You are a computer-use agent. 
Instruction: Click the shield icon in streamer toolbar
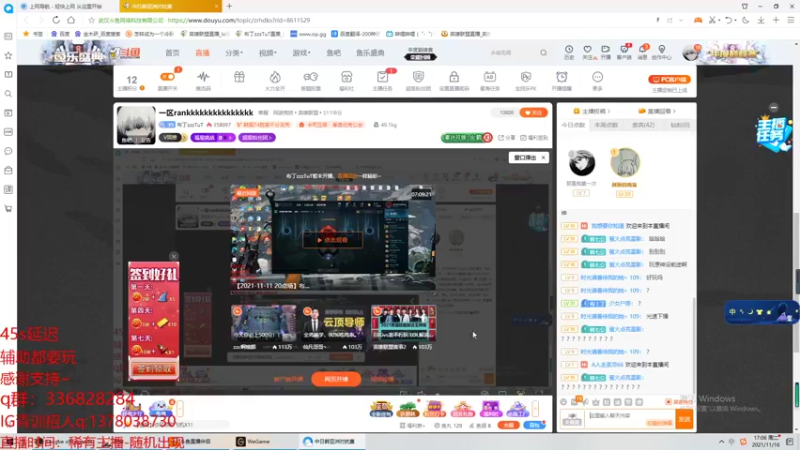(418, 77)
